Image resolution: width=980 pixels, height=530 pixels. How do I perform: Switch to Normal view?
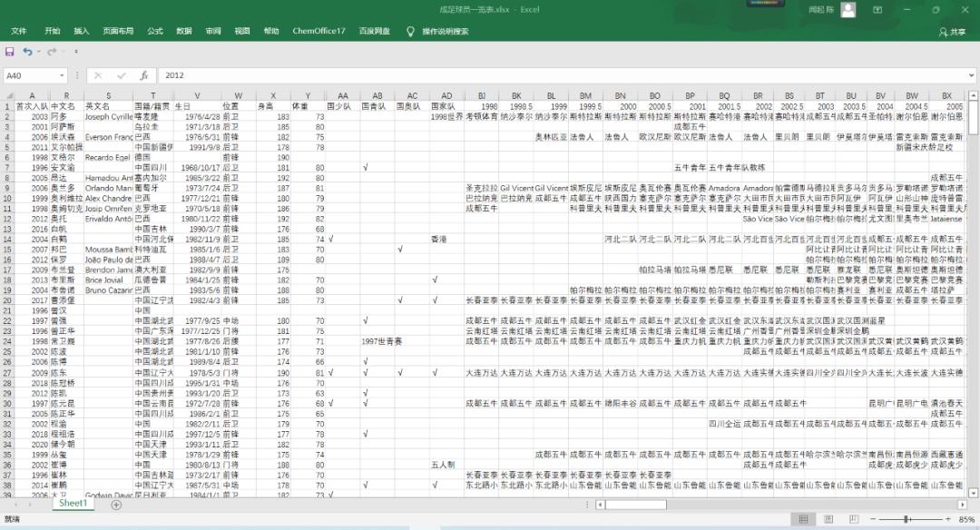tap(804, 519)
